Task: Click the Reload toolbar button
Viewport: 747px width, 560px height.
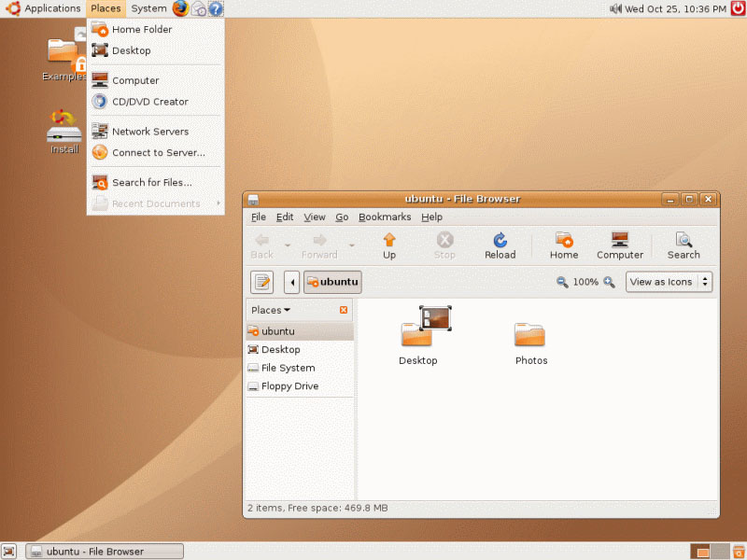Action: click(x=500, y=245)
